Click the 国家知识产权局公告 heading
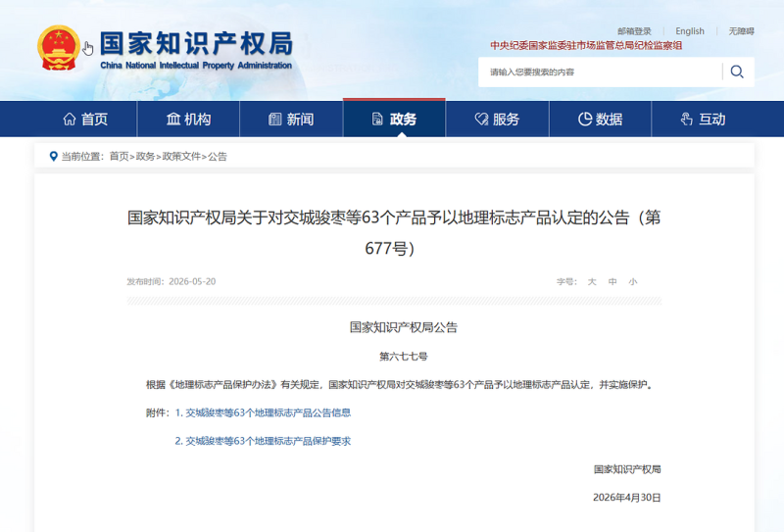 tap(404, 327)
